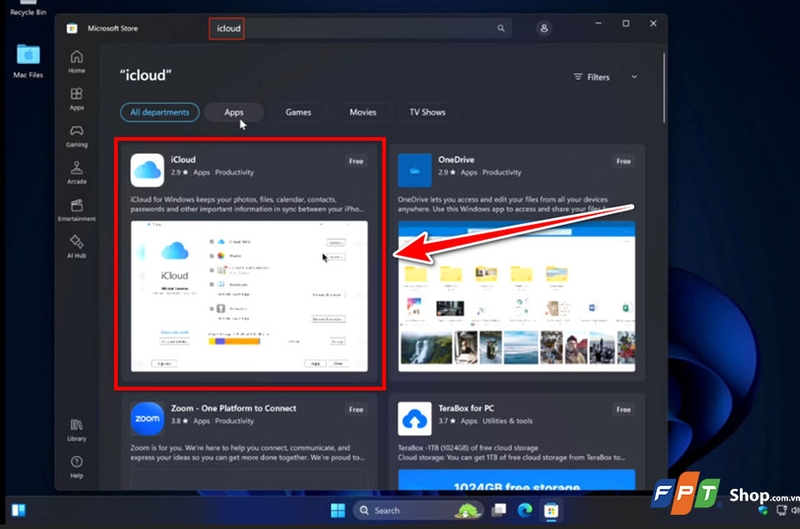The height and width of the screenshot is (529, 800).
Task: Open Apps section in the sidebar
Action: [77, 99]
